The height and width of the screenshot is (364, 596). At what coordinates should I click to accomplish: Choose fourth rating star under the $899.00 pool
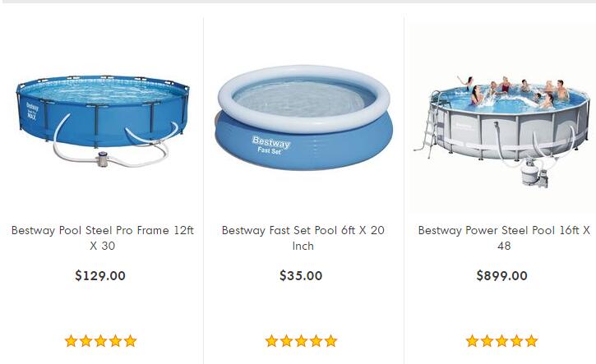coord(516,341)
